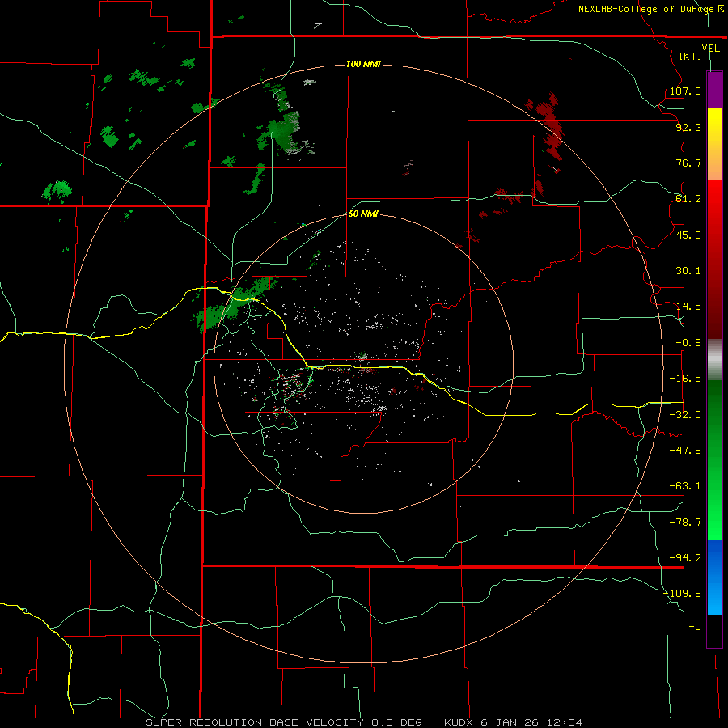The width and height of the screenshot is (728, 728).
Task: Click the -32.0 velocity scale value
Action: tap(685, 415)
